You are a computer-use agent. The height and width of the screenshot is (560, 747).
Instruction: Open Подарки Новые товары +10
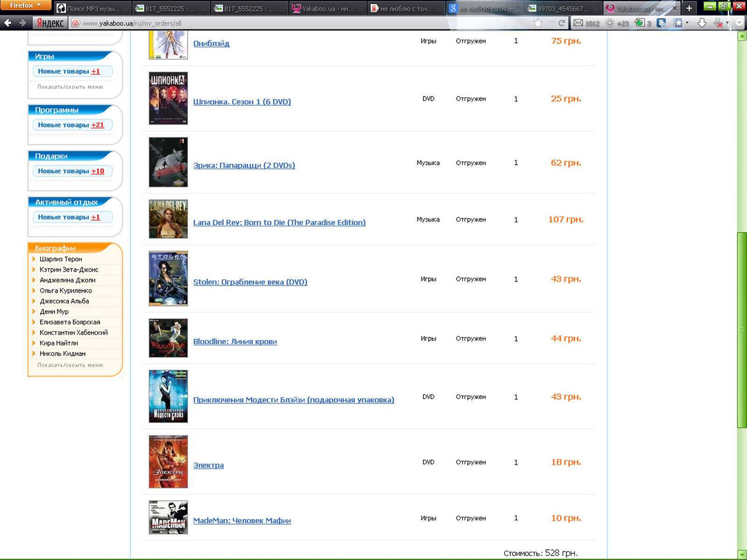click(x=73, y=171)
